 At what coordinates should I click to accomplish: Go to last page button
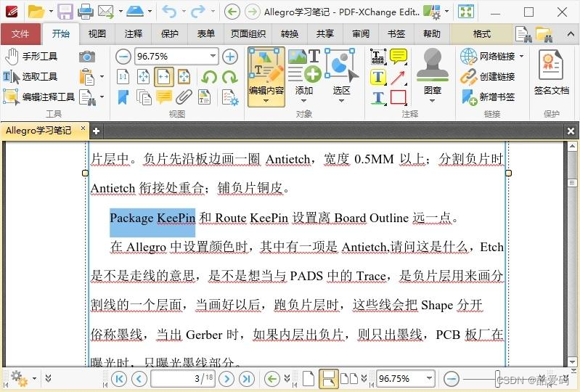pos(247,379)
